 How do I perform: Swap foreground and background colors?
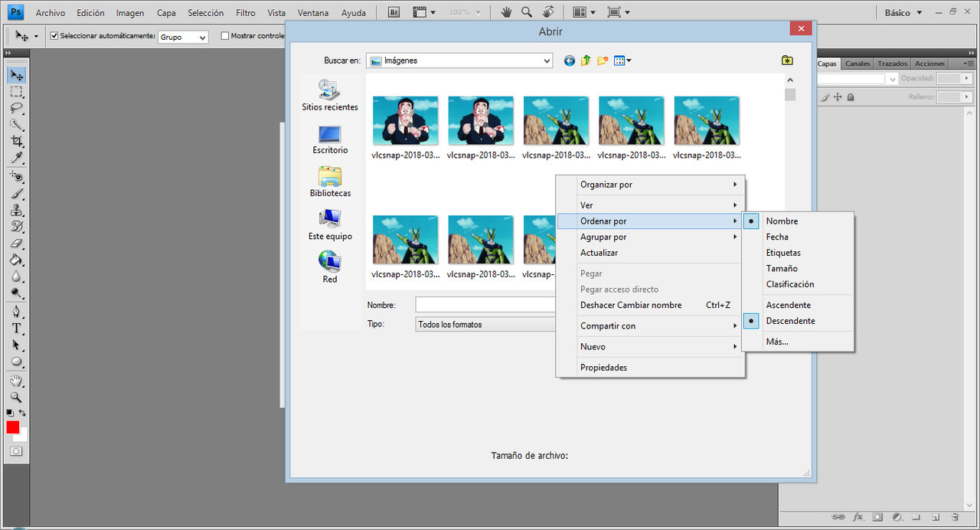tap(22, 413)
